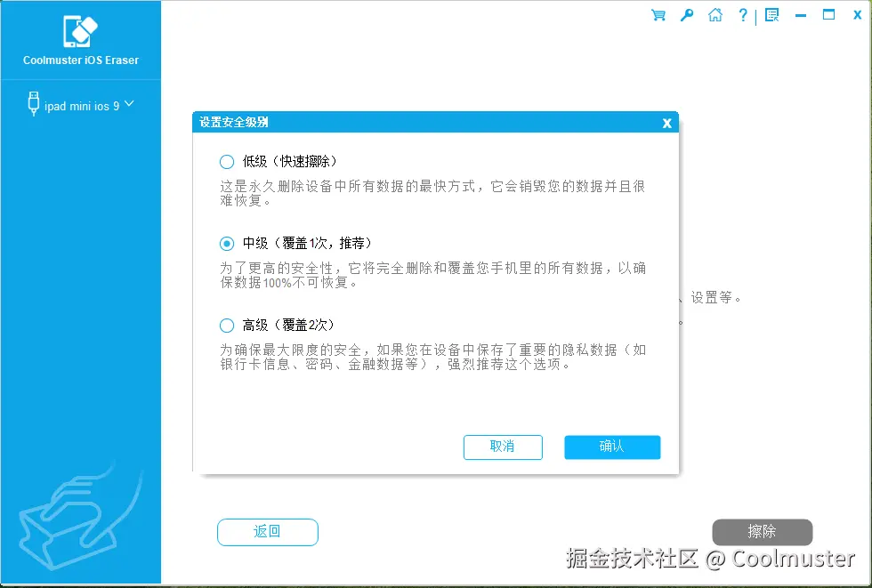This screenshot has height=588, width=872.
Task: Click the feedback log icon
Action: click(772, 15)
